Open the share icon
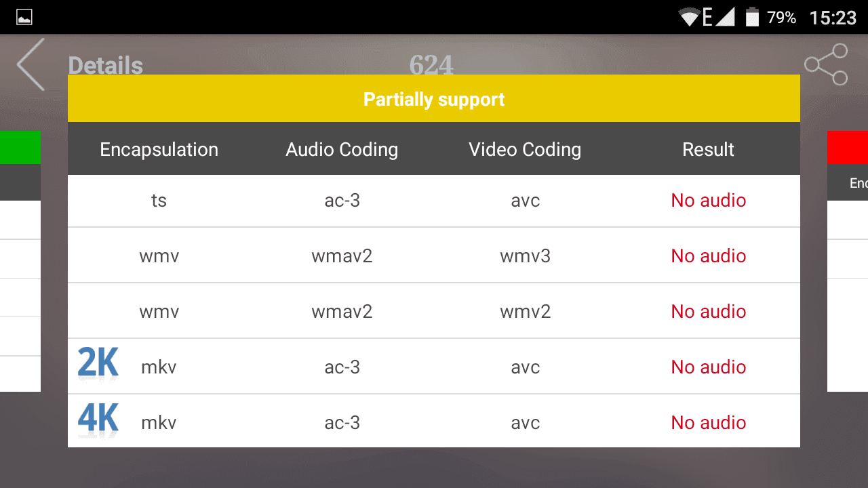 [826, 64]
